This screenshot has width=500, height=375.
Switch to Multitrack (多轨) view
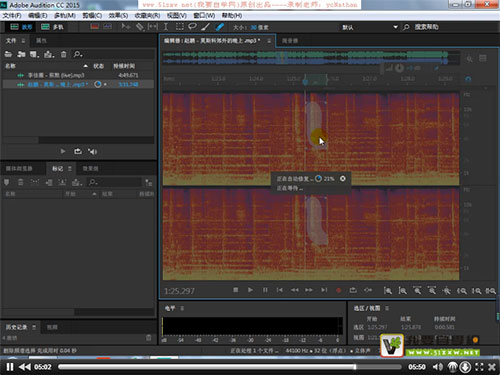pyautogui.click(x=52, y=27)
